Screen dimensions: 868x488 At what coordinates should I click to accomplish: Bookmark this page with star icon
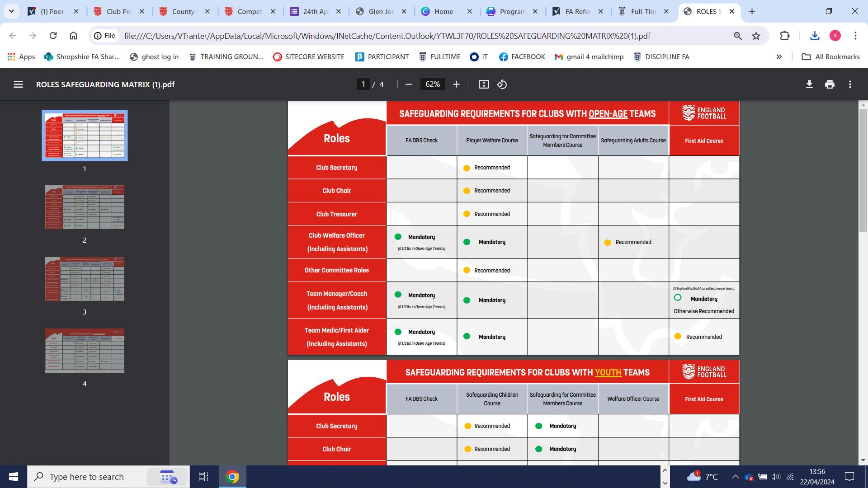(x=756, y=36)
